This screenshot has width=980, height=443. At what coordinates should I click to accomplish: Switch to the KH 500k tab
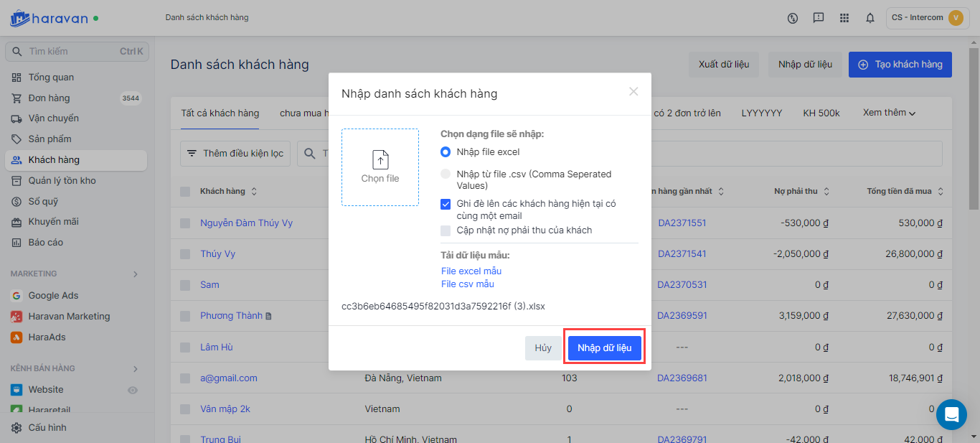pyautogui.click(x=821, y=113)
